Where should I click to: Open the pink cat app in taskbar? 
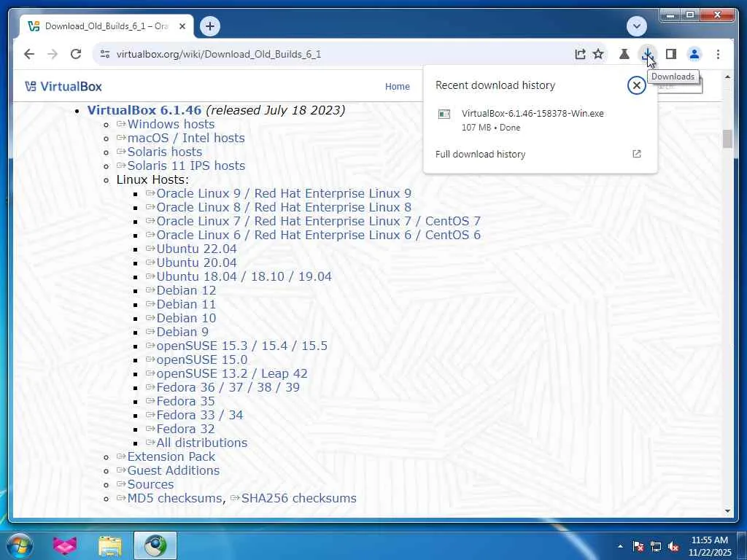(65, 545)
